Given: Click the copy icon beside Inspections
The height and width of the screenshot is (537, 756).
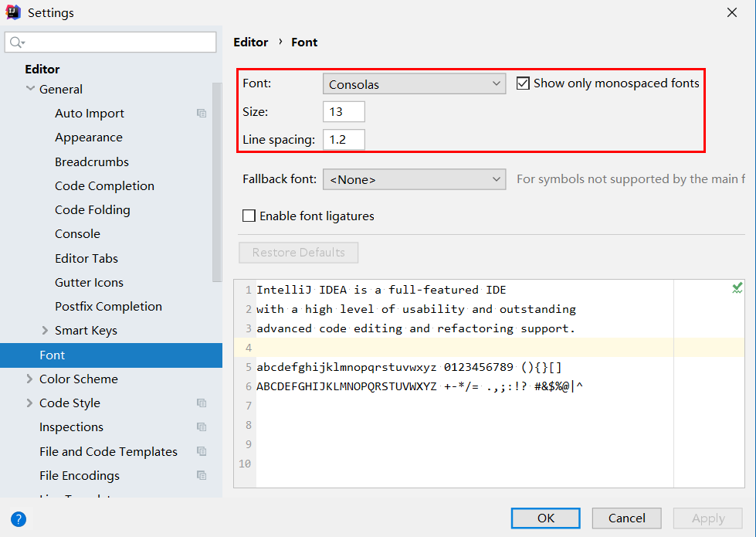Looking at the screenshot, I should [x=202, y=427].
